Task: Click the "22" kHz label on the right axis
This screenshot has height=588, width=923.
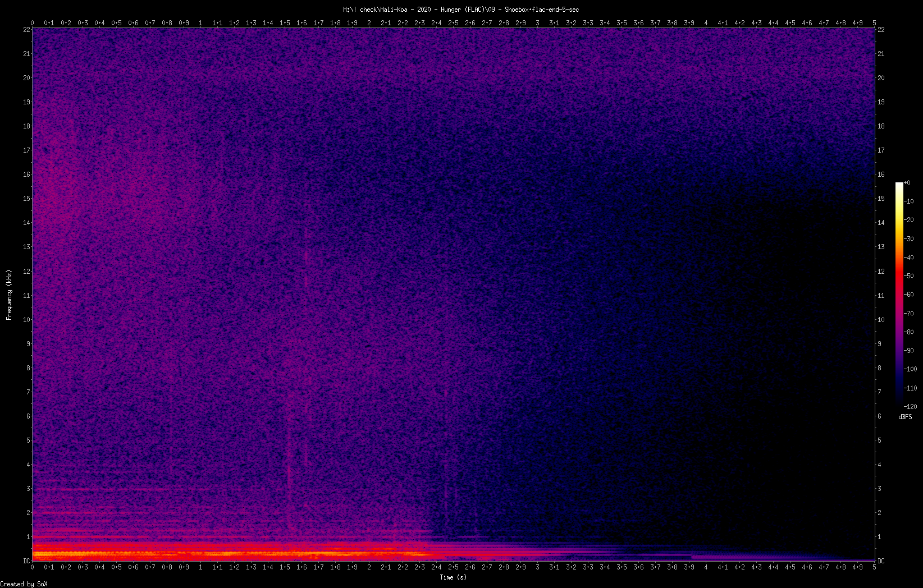Action: 881,30
